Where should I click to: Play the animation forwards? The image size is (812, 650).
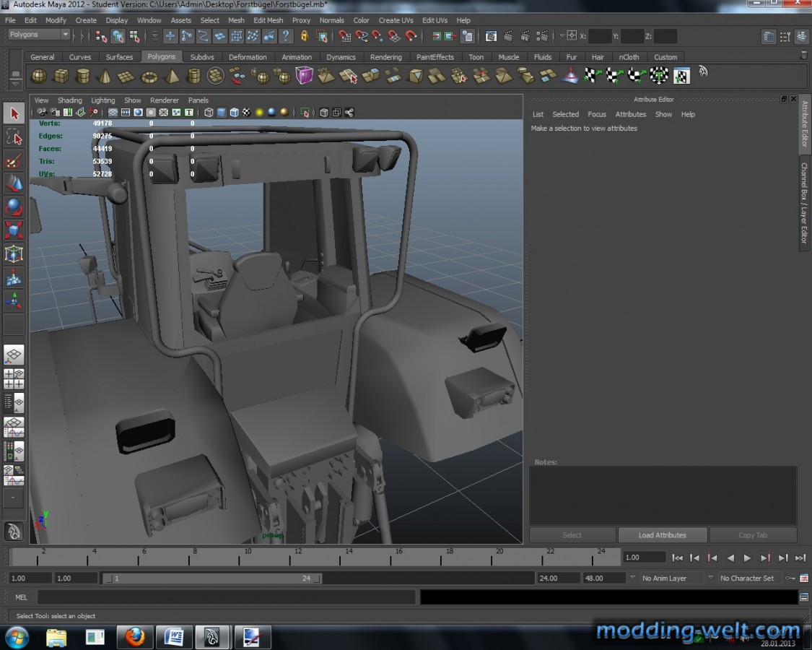(x=747, y=558)
